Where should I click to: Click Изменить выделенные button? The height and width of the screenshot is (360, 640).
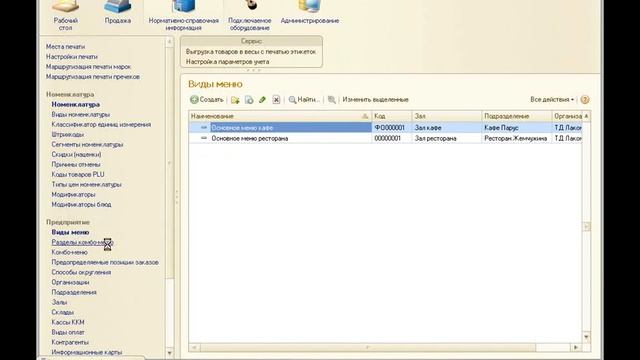click(x=376, y=100)
